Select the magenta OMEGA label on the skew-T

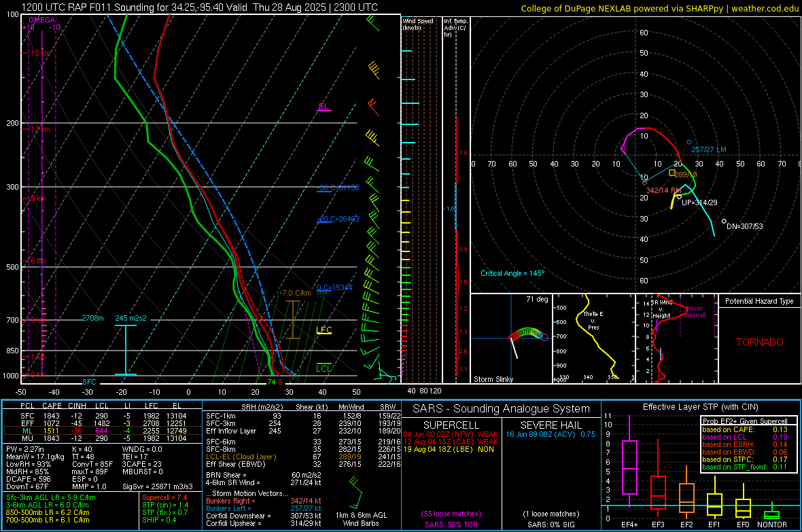click(42, 20)
